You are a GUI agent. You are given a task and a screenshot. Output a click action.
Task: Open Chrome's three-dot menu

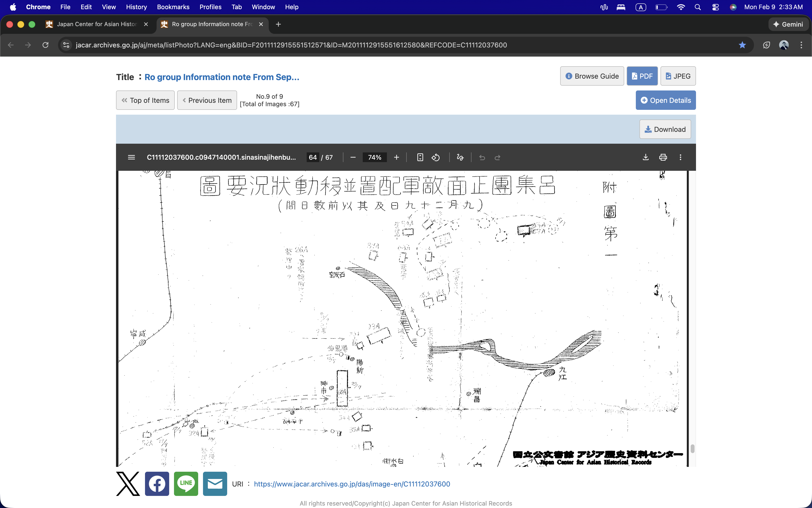click(801, 45)
